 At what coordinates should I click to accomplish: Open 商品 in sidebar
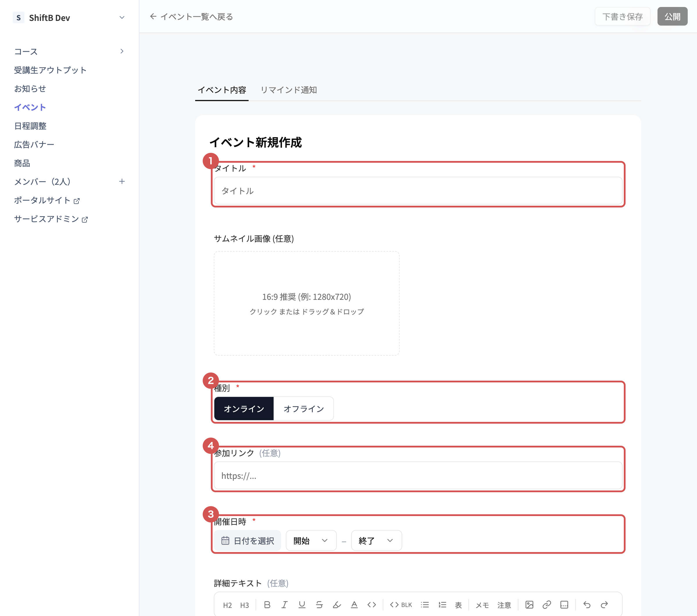[22, 163]
